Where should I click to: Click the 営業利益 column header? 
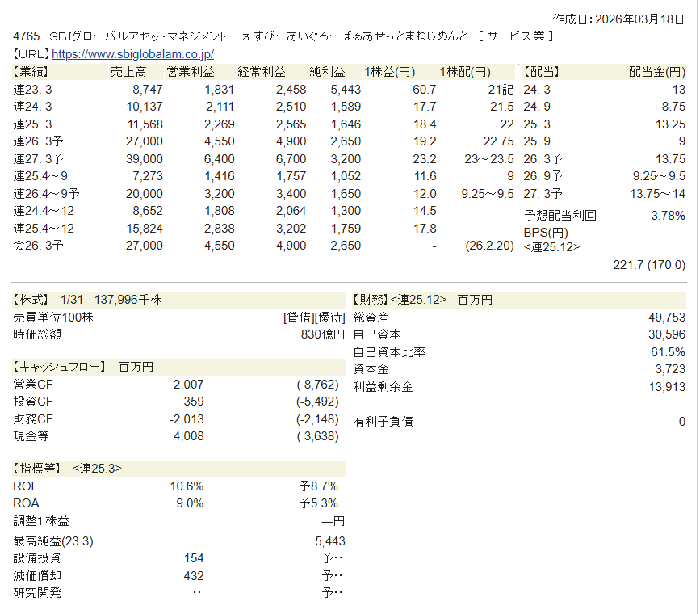191,72
